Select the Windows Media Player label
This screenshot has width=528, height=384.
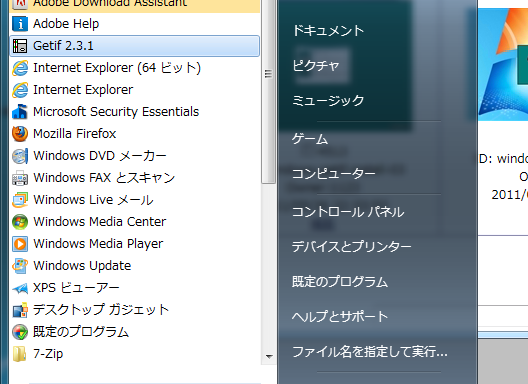pos(98,244)
